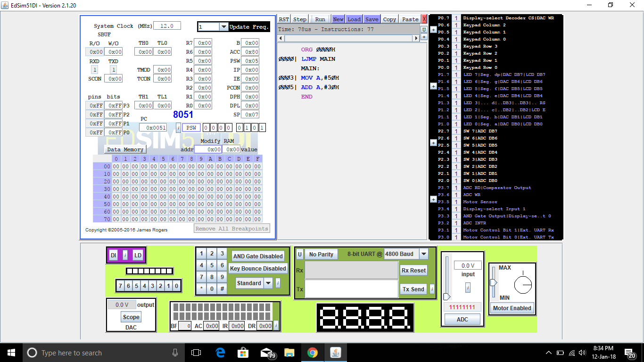Click the Run toolbar button
The image size is (644, 362).
pos(320,19)
